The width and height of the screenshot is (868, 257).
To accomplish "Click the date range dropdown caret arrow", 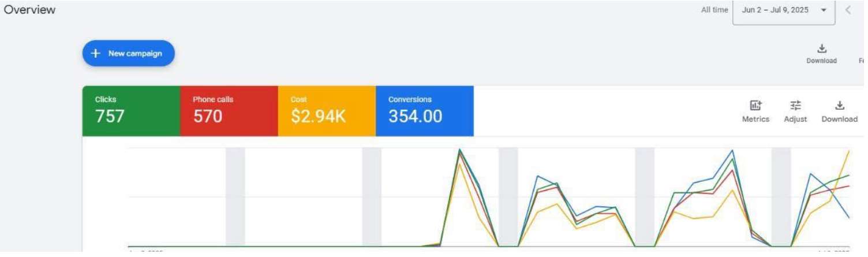I will [824, 10].
